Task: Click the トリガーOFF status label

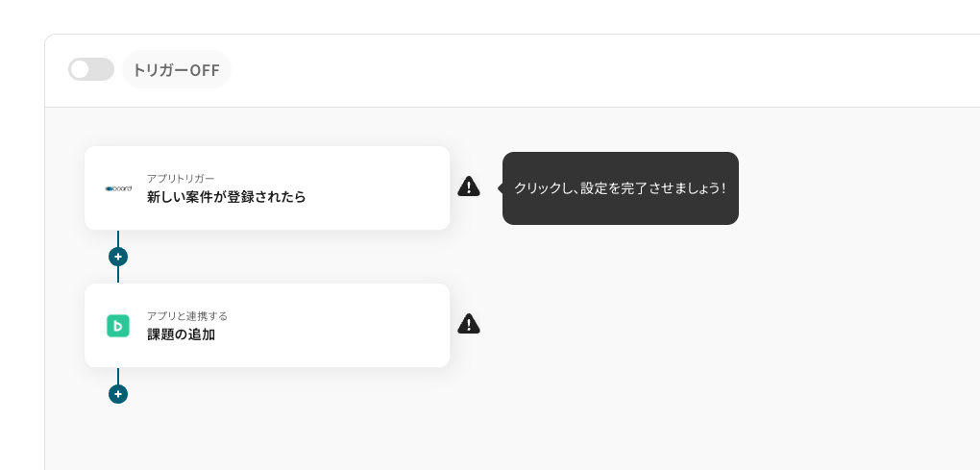Action: tap(177, 70)
